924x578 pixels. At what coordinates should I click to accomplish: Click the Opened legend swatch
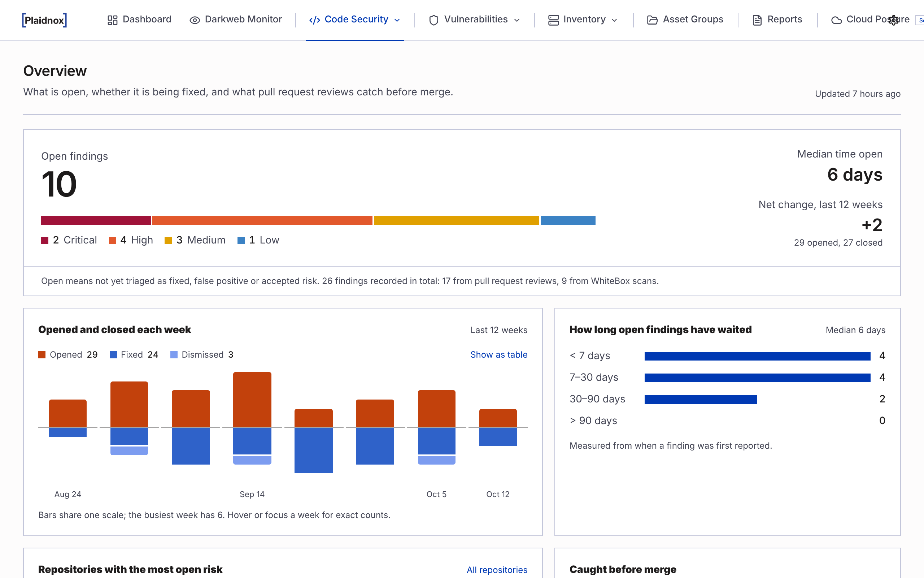(42, 355)
